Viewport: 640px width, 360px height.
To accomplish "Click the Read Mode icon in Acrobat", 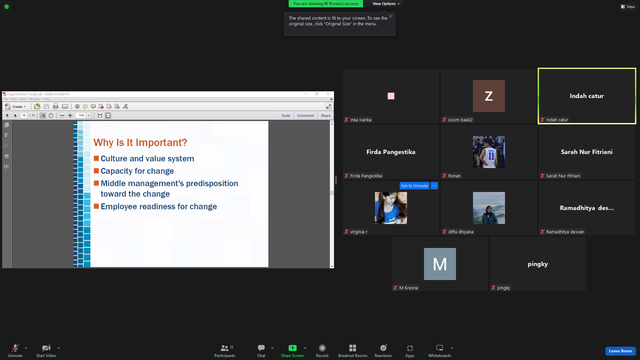I will click(x=328, y=106).
